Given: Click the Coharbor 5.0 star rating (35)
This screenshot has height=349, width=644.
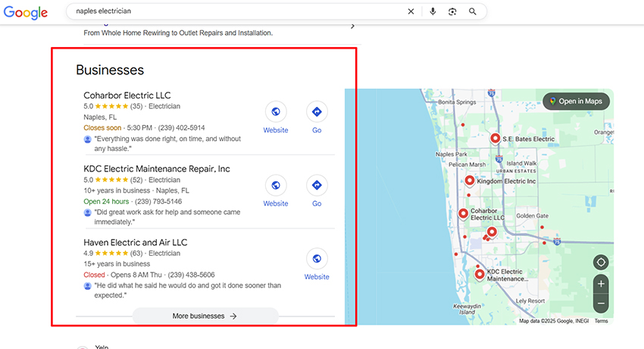Looking at the screenshot, I should (x=113, y=106).
